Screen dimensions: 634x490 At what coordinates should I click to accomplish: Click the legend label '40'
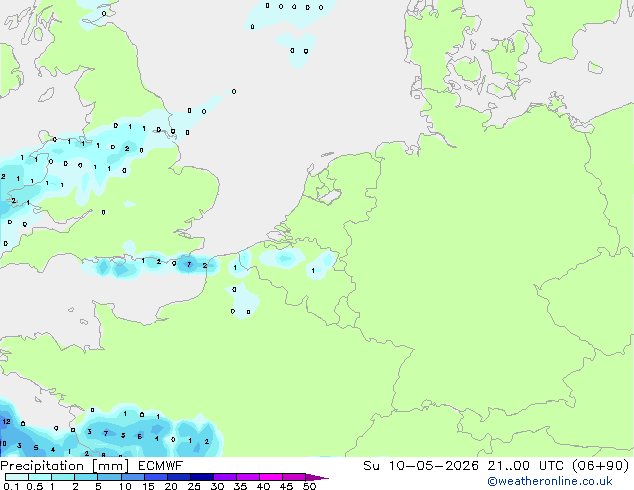point(263,486)
